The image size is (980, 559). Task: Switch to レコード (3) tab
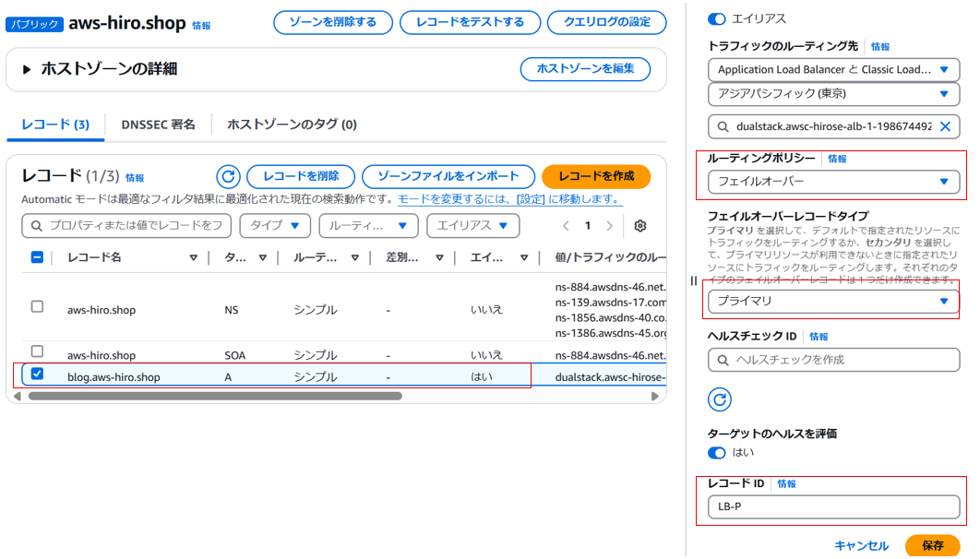55,125
